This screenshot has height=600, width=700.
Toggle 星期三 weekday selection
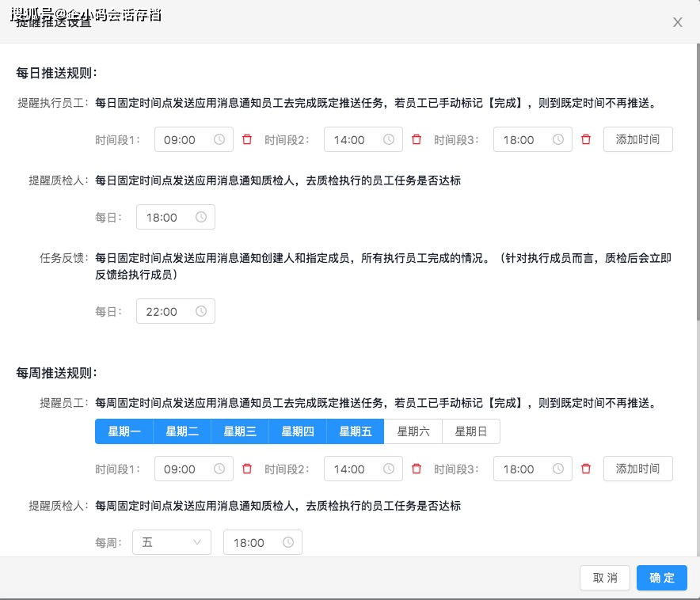[x=240, y=431]
